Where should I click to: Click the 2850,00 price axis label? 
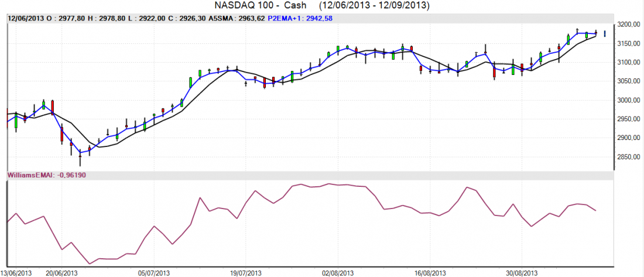point(629,156)
